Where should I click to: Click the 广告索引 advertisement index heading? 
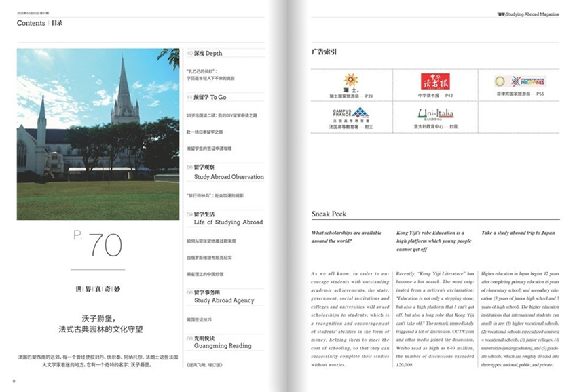coord(324,52)
